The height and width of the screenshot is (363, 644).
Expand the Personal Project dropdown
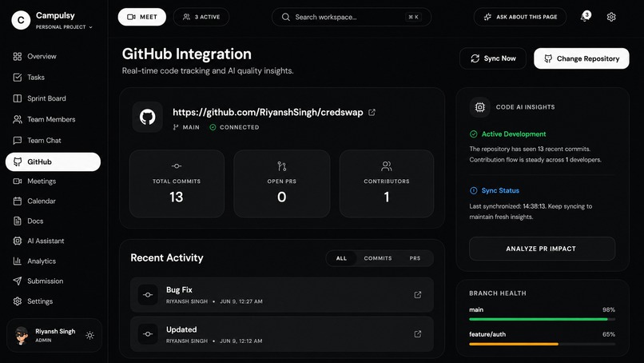click(64, 27)
